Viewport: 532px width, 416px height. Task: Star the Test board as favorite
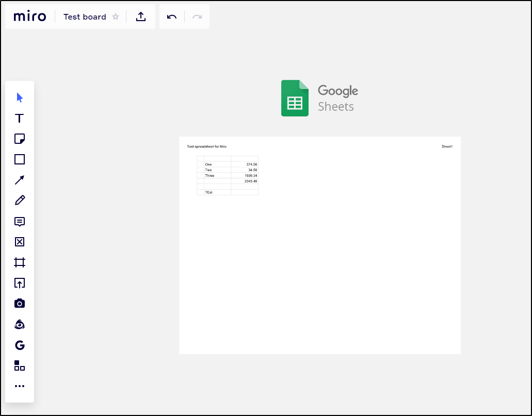[x=116, y=16]
